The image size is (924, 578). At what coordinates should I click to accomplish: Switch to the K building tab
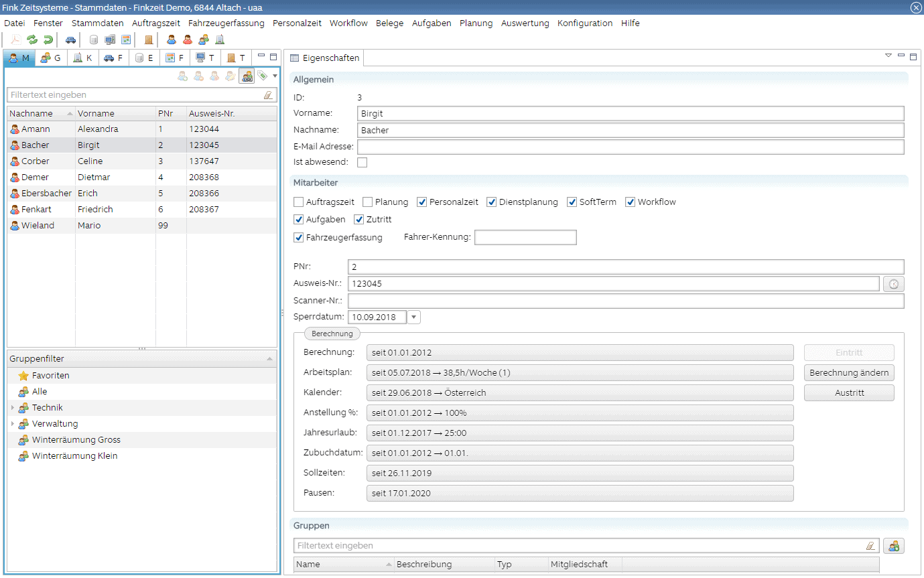(83, 58)
